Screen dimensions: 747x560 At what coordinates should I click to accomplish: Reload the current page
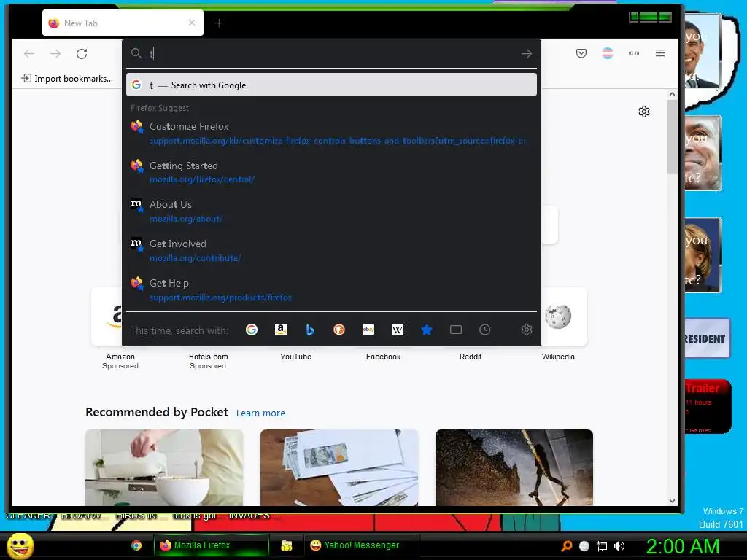click(82, 54)
